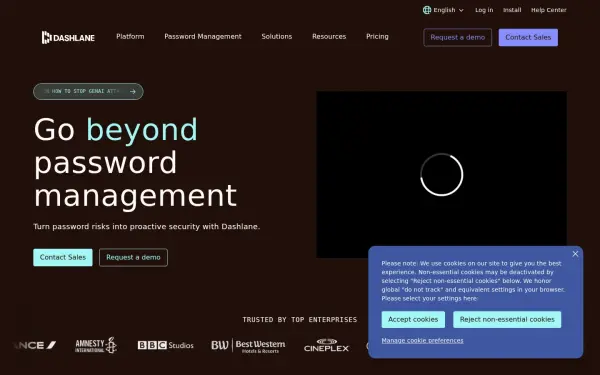Click the Cineplex logo
The height and width of the screenshot is (375, 600).
[x=326, y=345]
